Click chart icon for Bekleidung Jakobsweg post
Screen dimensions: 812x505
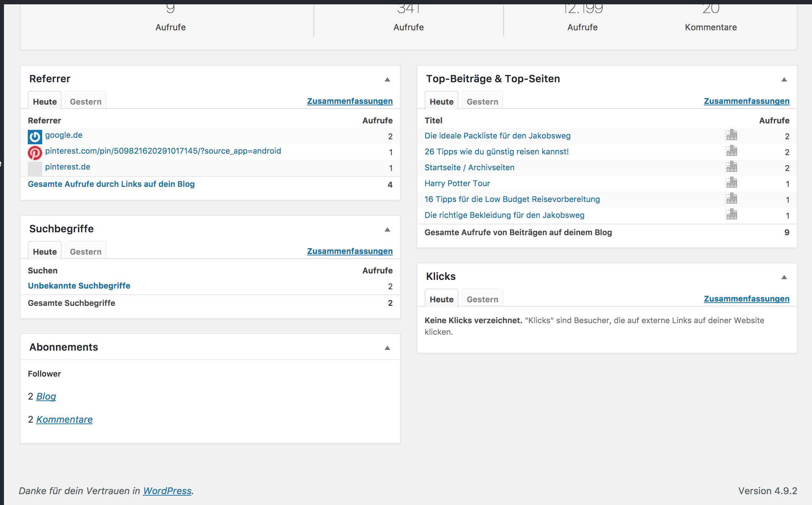point(731,215)
